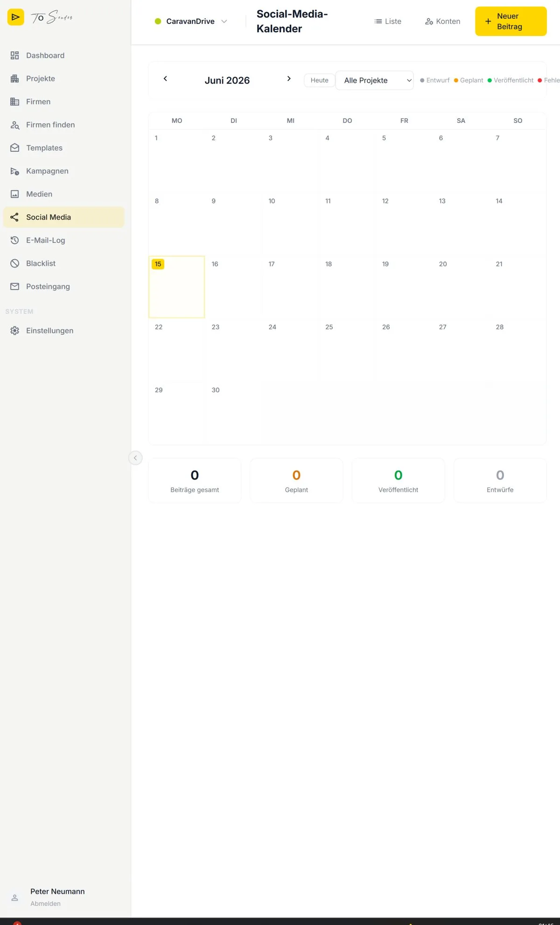Click the green dot next to CaravanDrive
The image size is (560, 925).
[x=158, y=21]
